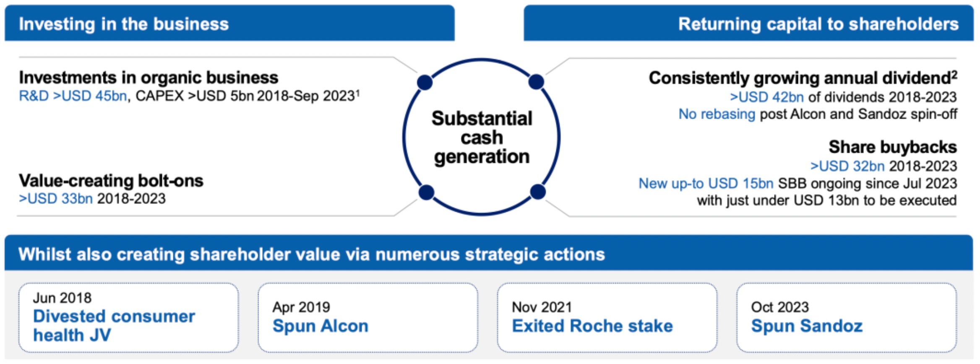Click the 'Substantial cash generation' circle text

coord(482,138)
